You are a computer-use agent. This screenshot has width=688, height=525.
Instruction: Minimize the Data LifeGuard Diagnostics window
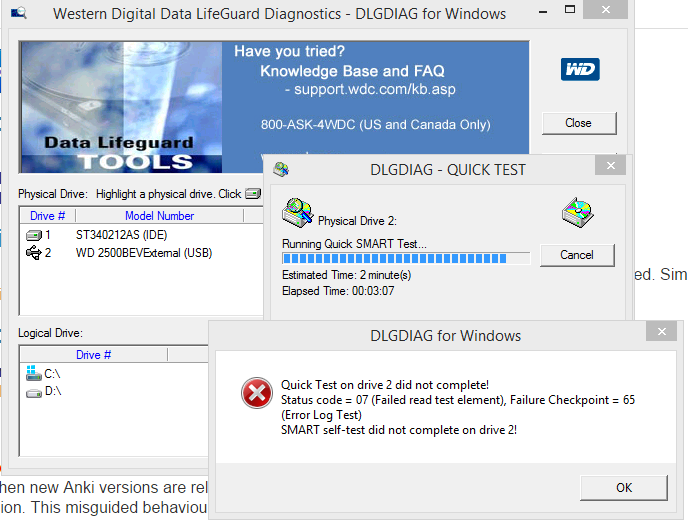543,11
